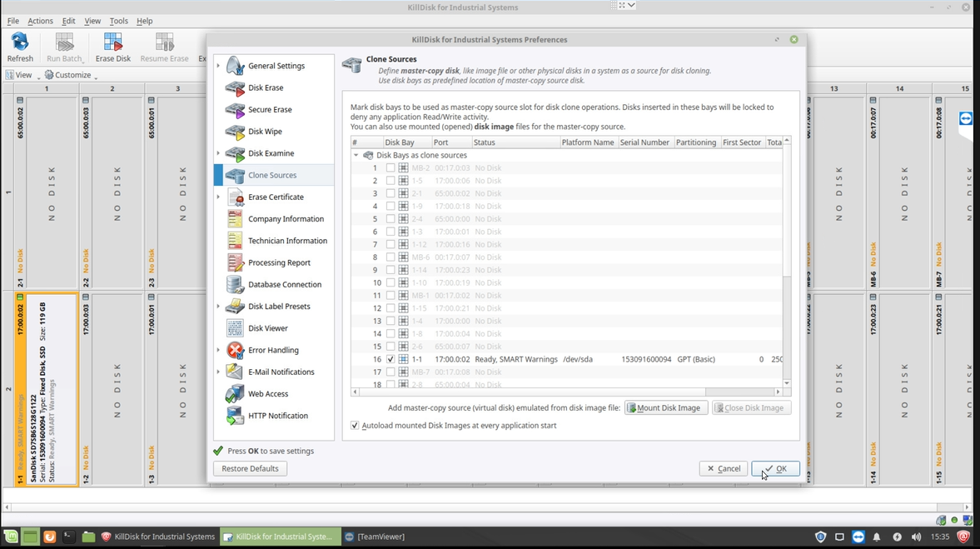Collapse Disk Bays as clone sources group
The width and height of the screenshot is (980, 549).
356,155
